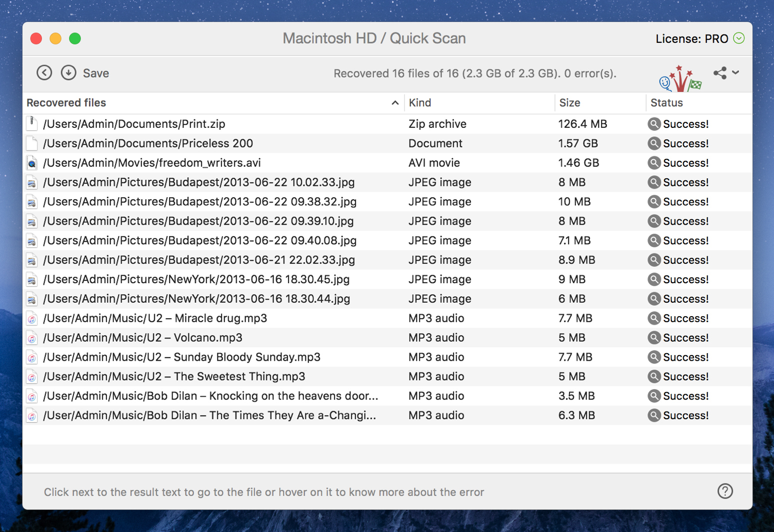Select U2 – Volcano.mp3 file path
This screenshot has width=774, height=532.
[x=143, y=338]
